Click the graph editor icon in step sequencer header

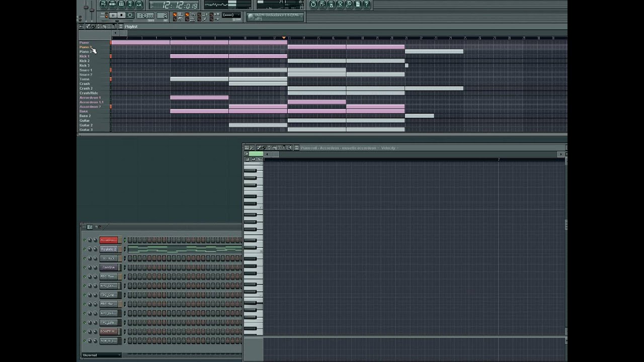pyautogui.click(x=90, y=227)
